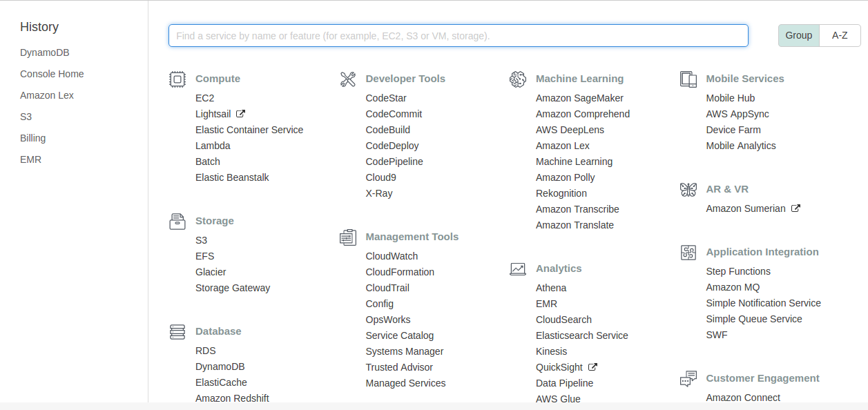Click the Customer Engagement chat icon
The width and height of the screenshot is (868, 410).
(x=688, y=379)
